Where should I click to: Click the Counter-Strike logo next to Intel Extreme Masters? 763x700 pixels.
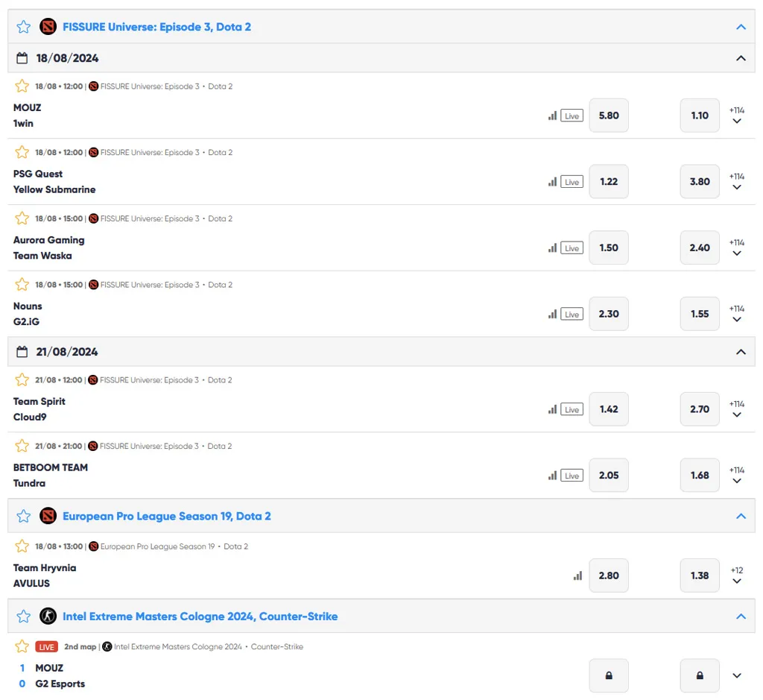(x=48, y=617)
